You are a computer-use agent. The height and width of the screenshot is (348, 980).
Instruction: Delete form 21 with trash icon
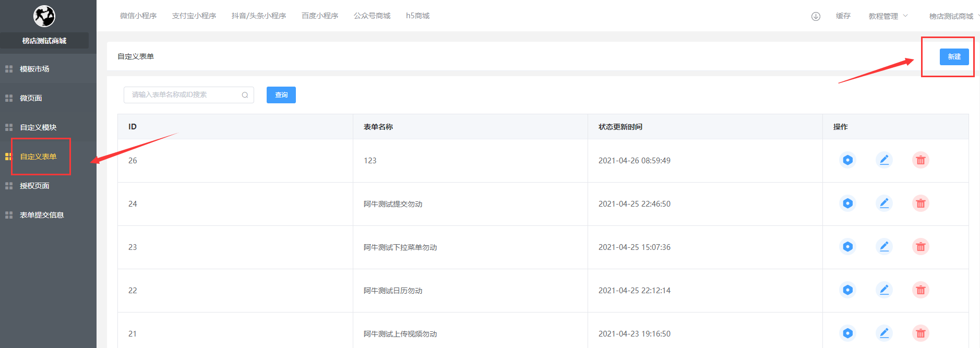[x=921, y=333]
